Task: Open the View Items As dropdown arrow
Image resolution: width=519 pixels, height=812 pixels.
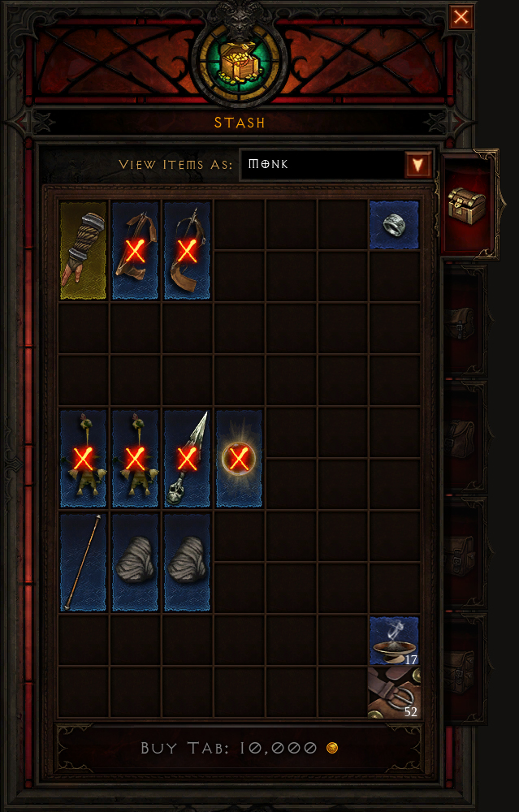Action: click(418, 165)
